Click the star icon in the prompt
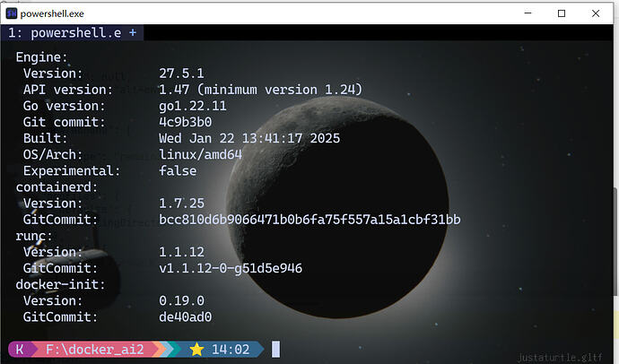Viewport: 619px width, 364px height. (x=196, y=350)
